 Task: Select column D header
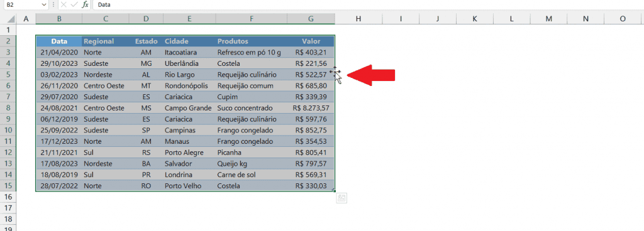tap(146, 18)
